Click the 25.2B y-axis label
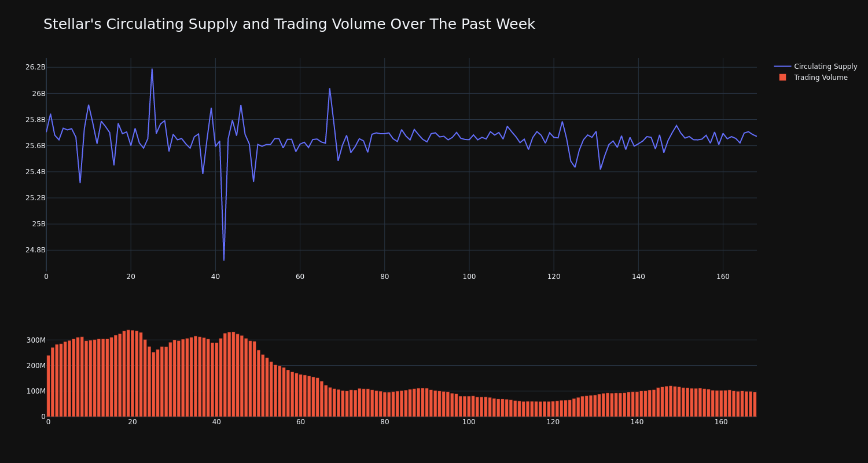This screenshot has height=463, width=868. pyautogui.click(x=35, y=198)
